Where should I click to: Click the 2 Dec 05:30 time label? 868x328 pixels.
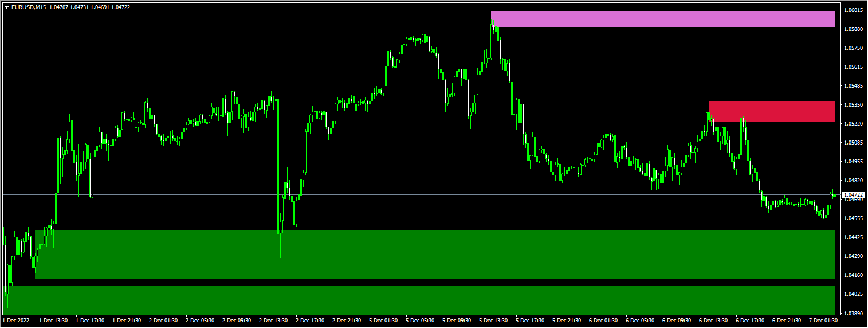click(x=200, y=321)
